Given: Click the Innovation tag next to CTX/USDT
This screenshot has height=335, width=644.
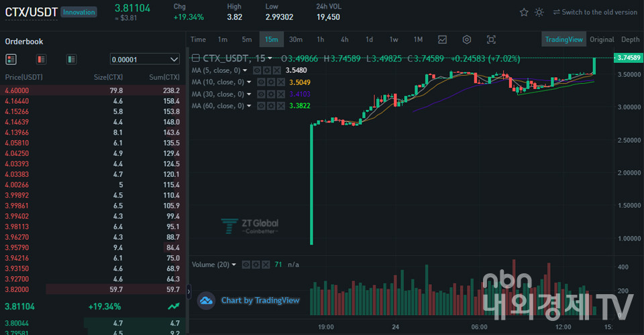Looking at the screenshot, I should click(x=79, y=12).
